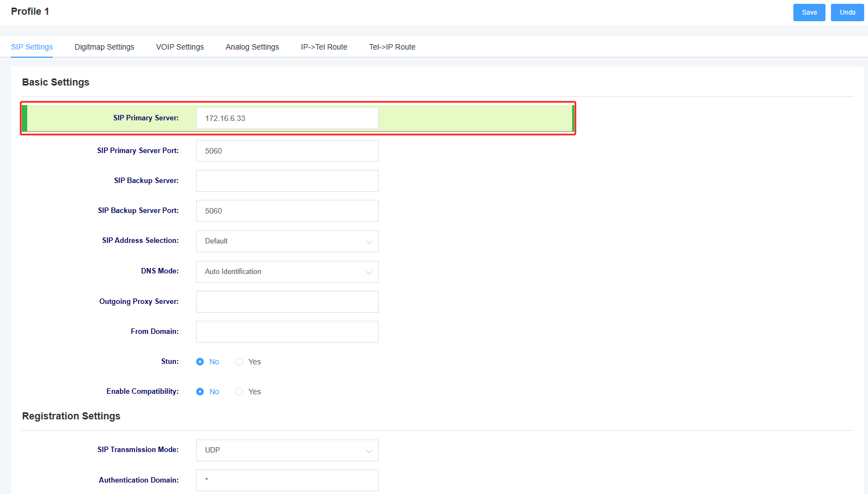Click the SIP Backup Server Port field
The height and width of the screenshot is (494, 868).
click(287, 211)
